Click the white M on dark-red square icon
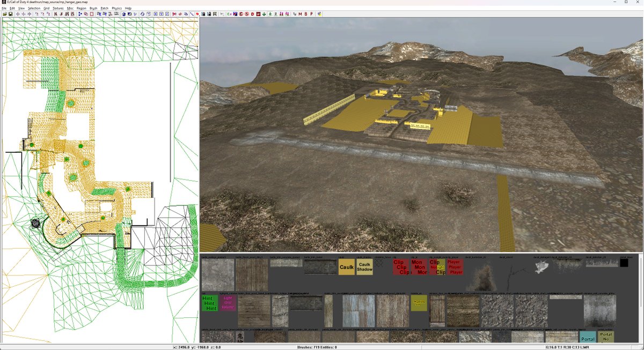The height and width of the screenshot is (350, 644). (258, 14)
